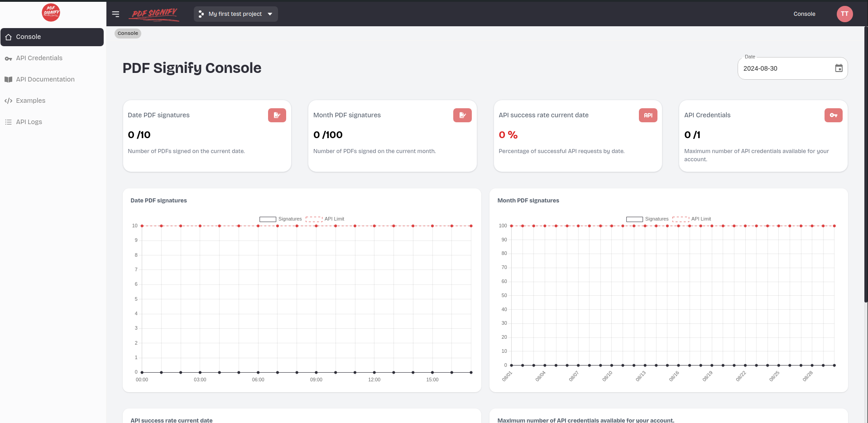Open the TT user avatar menu

[x=844, y=14]
